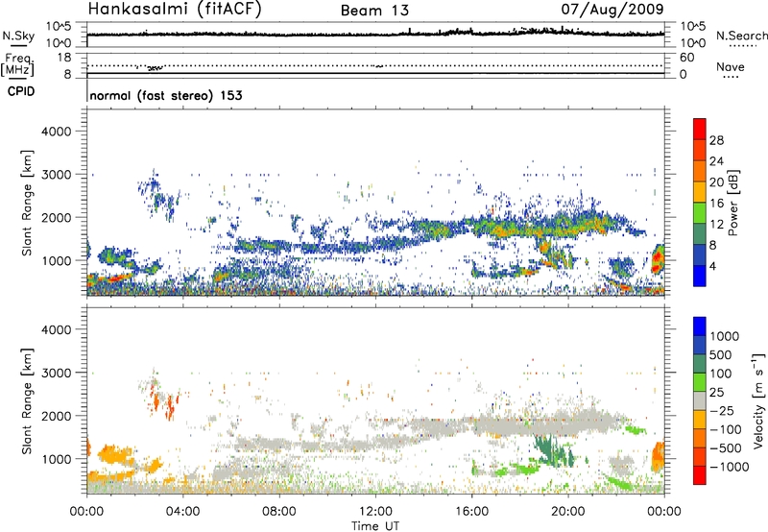Click the 'Beam 13' heading

(x=374, y=11)
